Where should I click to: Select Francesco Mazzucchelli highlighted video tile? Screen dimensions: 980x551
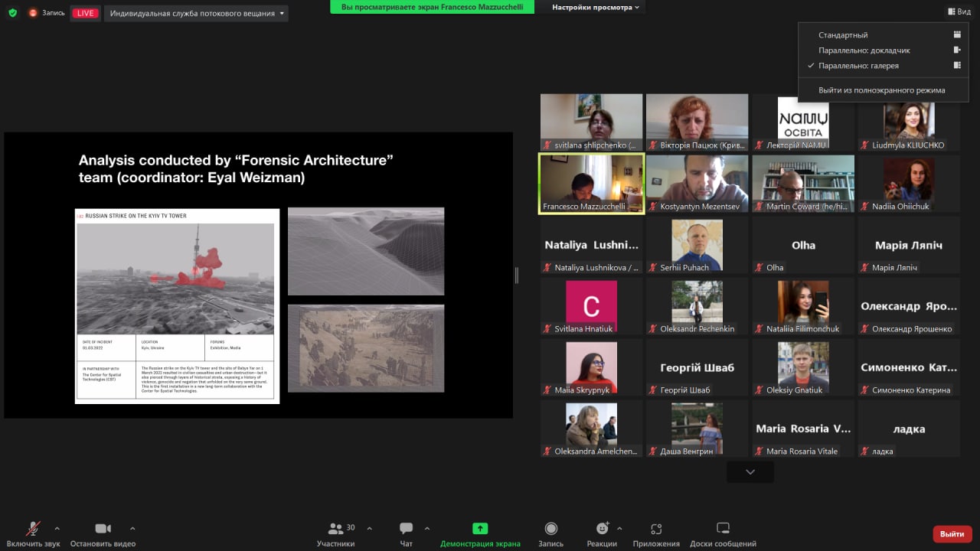click(591, 184)
